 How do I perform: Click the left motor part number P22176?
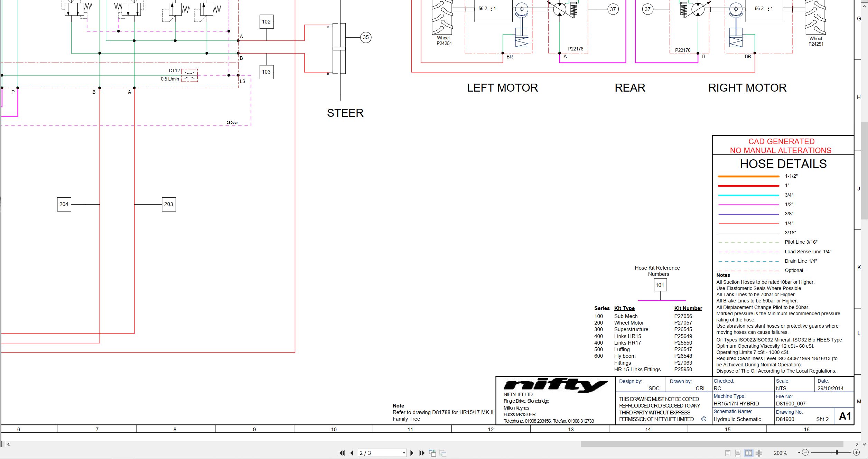coord(576,49)
